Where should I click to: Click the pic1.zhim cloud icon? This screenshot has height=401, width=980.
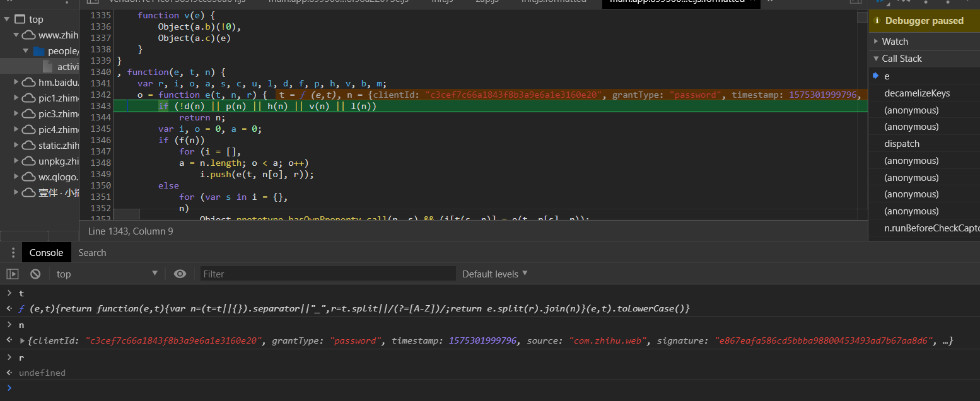click(29, 98)
